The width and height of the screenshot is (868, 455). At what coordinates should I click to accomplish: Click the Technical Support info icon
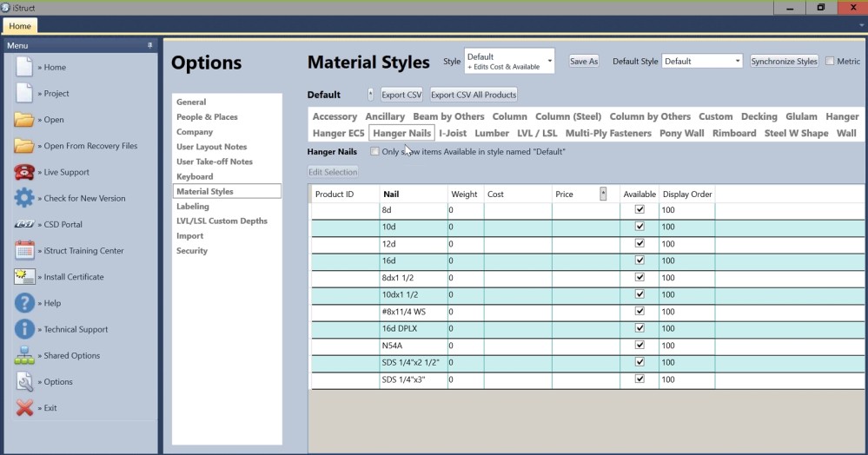pyautogui.click(x=24, y=329)
